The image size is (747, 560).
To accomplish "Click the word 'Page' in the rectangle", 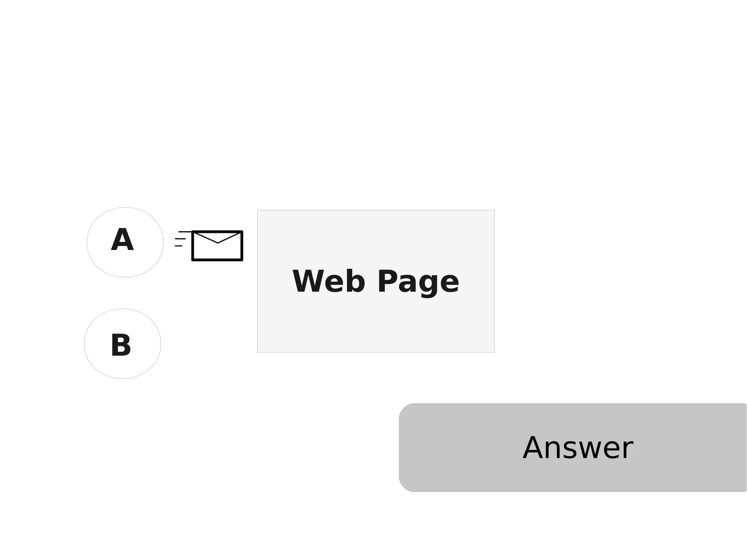I will (418, 281).
